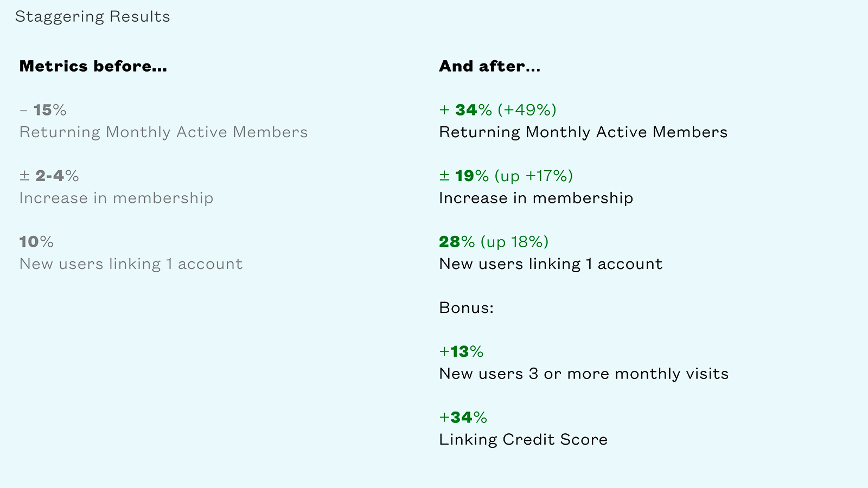868x488 pixels.
Task: Click black 'Returning Monthly Active Members' label
Action: [x=584, y=132]
